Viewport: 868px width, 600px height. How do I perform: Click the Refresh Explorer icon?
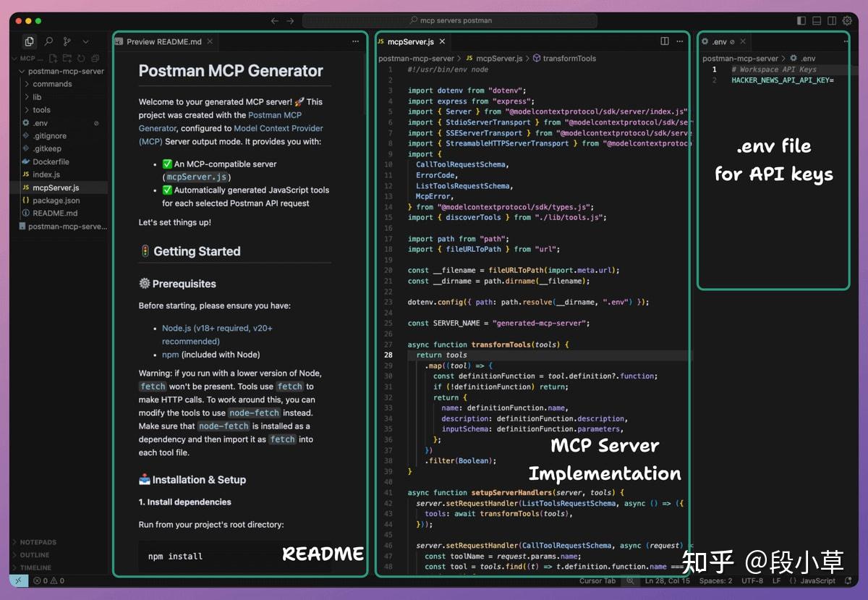[x=81, y=59]
